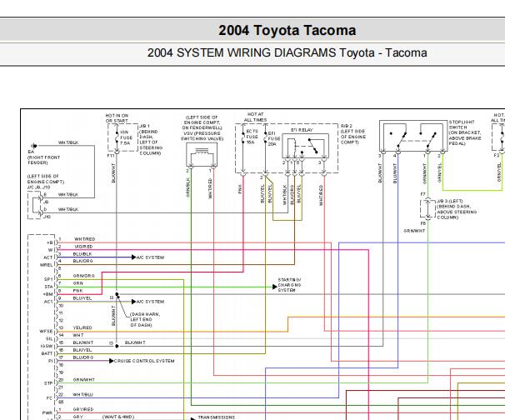Click "A/C SYSTEM" on the BLU/BLK wire

click(150, 257)
